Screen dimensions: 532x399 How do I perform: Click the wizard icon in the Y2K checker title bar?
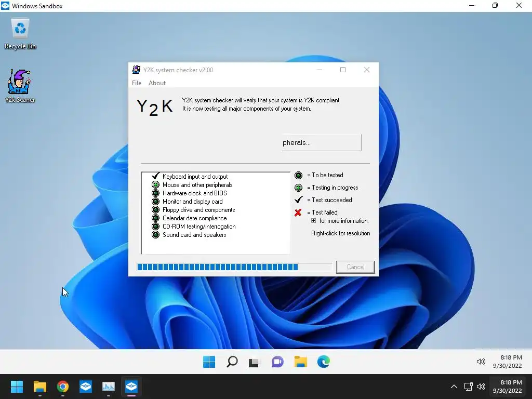[x=137, y=70]
